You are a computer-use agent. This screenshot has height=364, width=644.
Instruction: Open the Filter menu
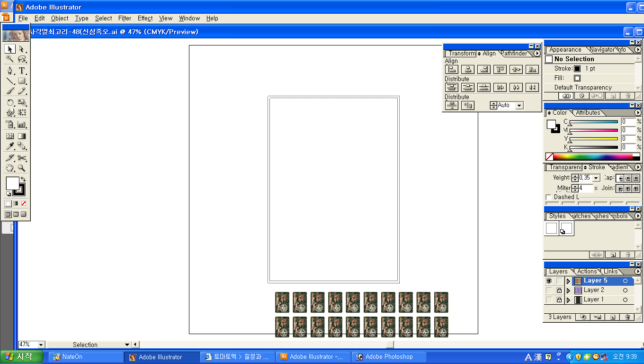coord(125,18)
